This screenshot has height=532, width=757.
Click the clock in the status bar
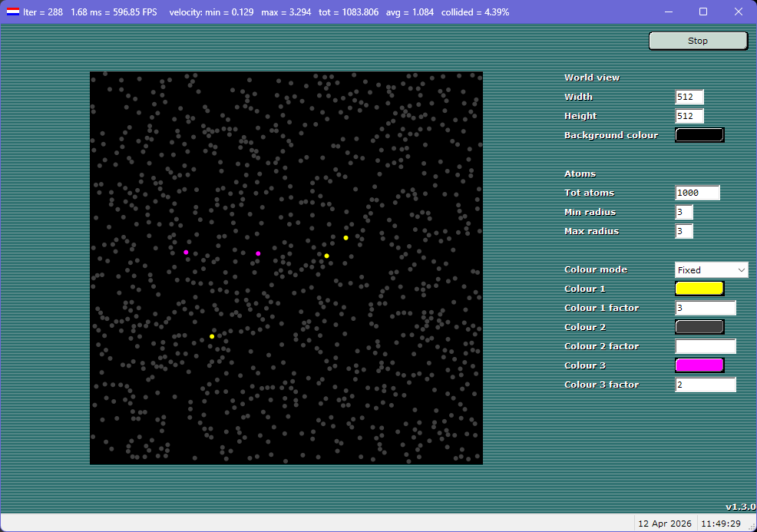click(722, 523)
